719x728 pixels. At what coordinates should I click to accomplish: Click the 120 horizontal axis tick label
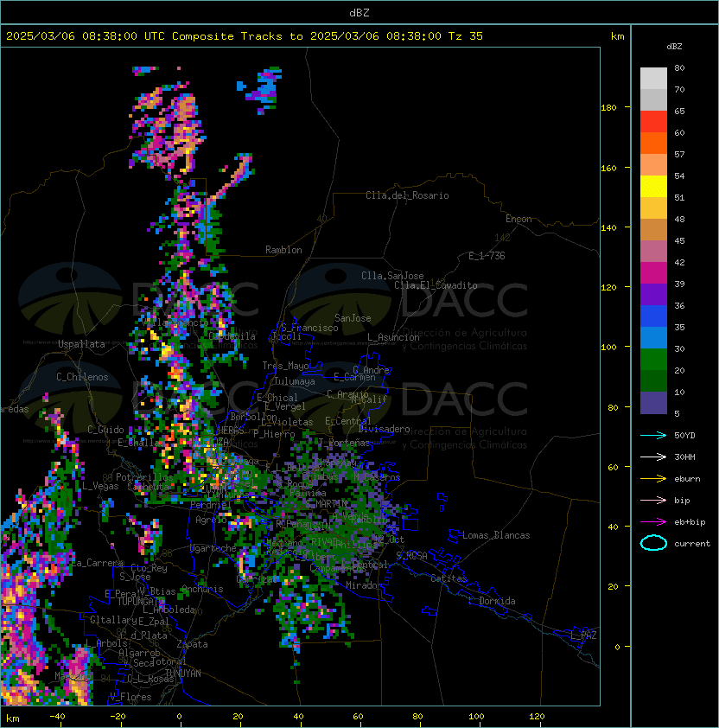click(537, 717)
